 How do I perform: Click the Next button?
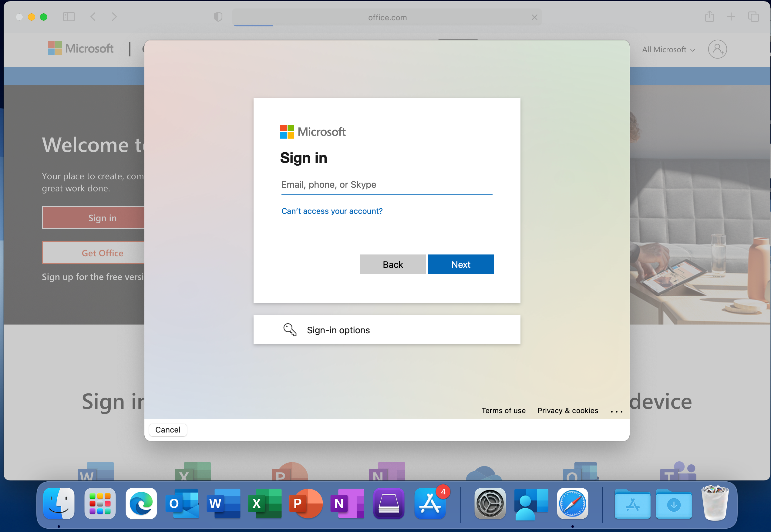461,264
